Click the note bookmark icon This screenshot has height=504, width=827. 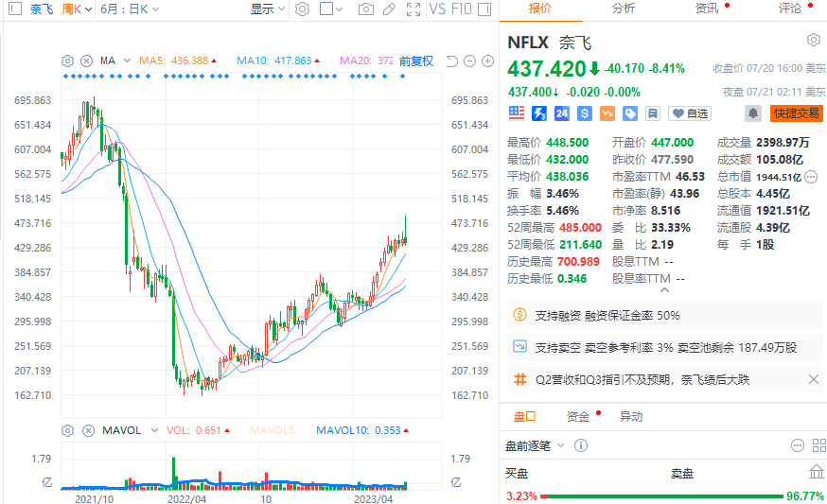click(x=653, y=113)
